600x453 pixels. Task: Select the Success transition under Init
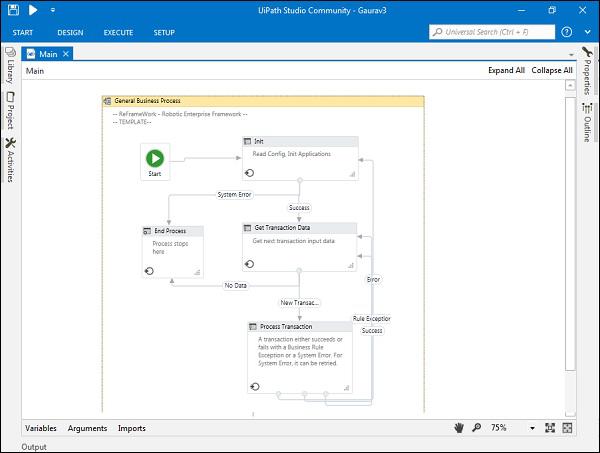(299, 208)
